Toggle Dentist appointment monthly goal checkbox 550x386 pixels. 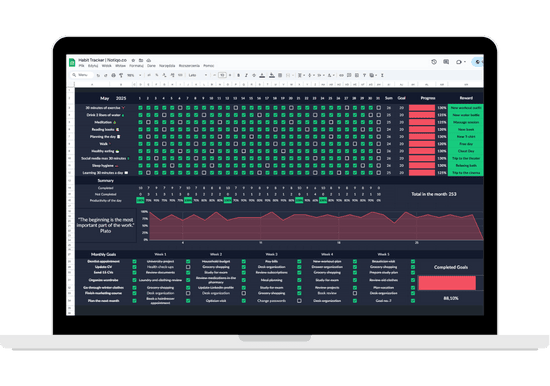tap(134, 261)
